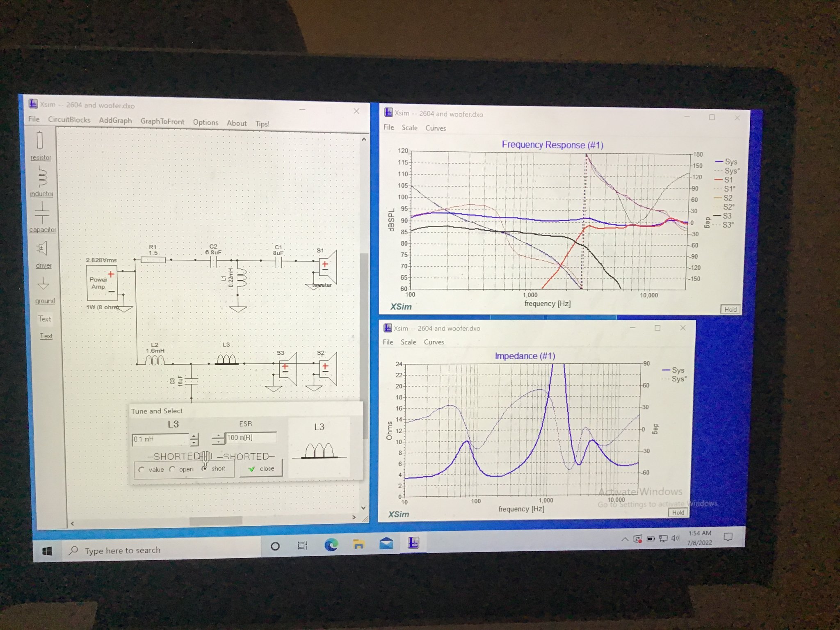Image resolution: width=840 pixels, height=630 pixels.
Task: Click the schematic scroll right arrow
Action: [x=354, y=518]
